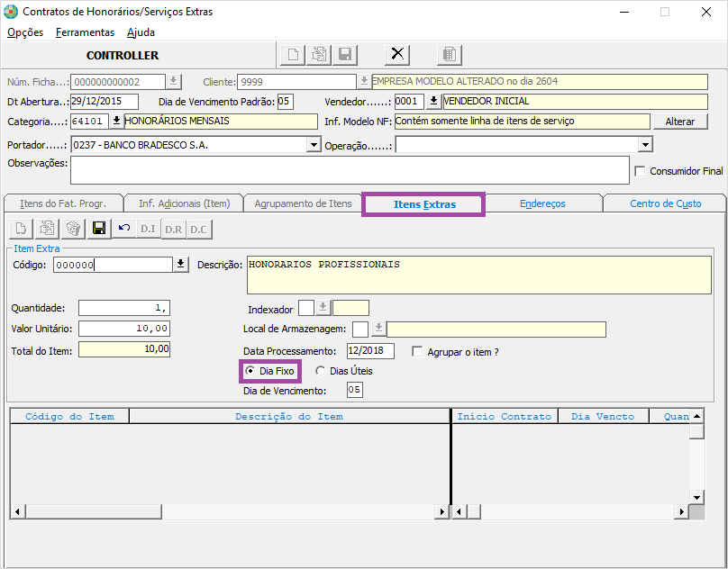Image resolution: width=728 pixels, height=569 pixels.
Task: Click the Categoria code field
Action: click(x=89, y=122)
